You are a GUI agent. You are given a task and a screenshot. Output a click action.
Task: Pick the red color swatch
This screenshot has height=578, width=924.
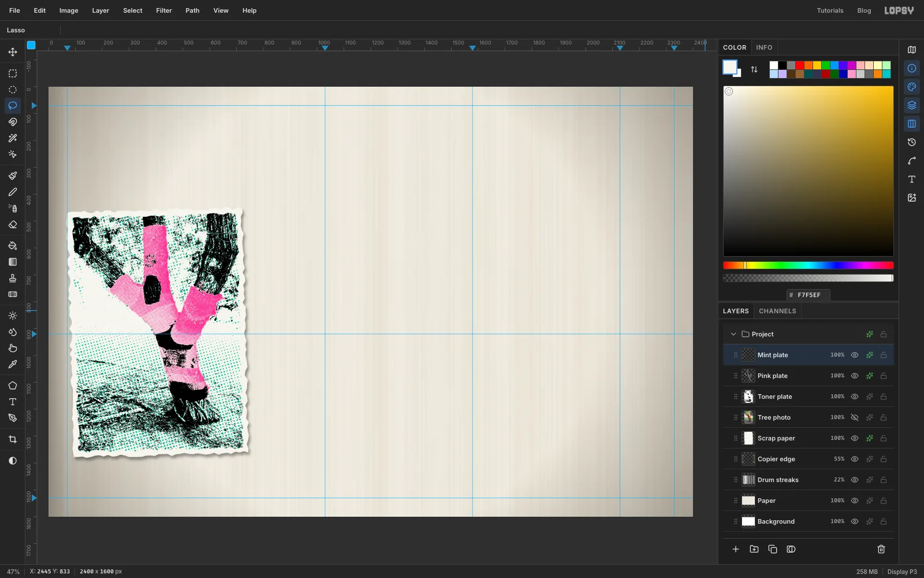[x=800, y=65]
